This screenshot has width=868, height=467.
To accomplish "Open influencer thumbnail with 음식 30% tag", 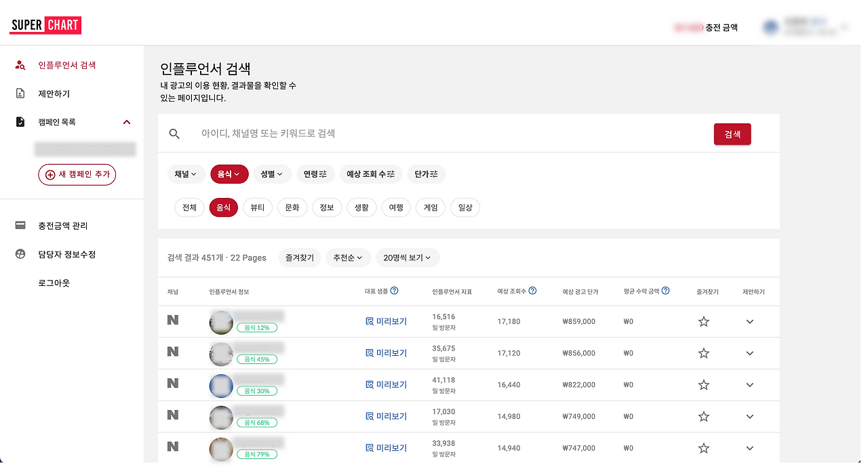I will click(221, 386).
